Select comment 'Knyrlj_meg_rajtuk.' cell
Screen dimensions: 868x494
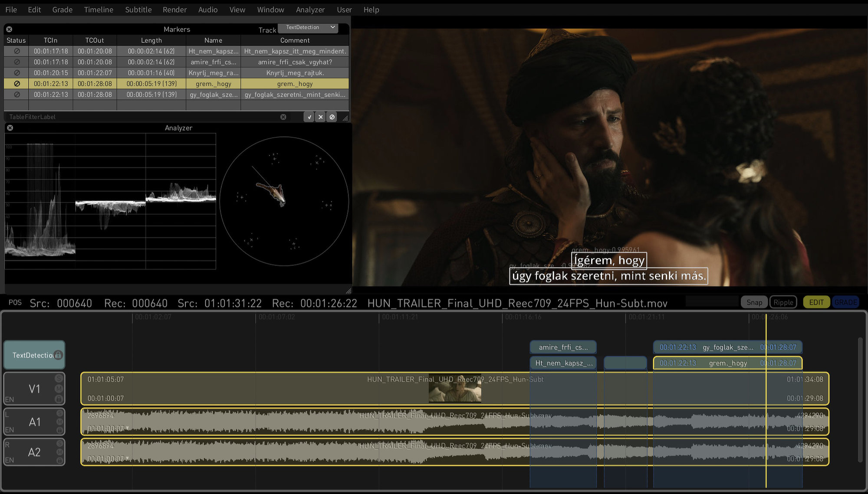[x=295, y=73]
